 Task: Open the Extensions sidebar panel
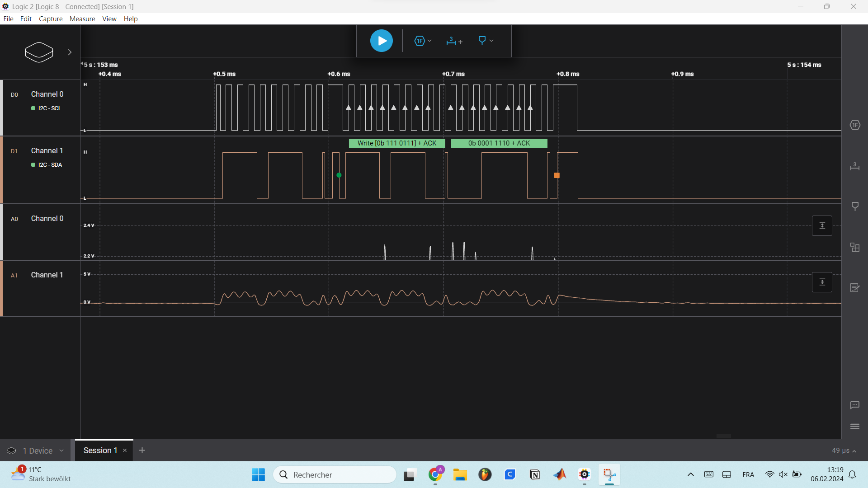tap(855, 247)
